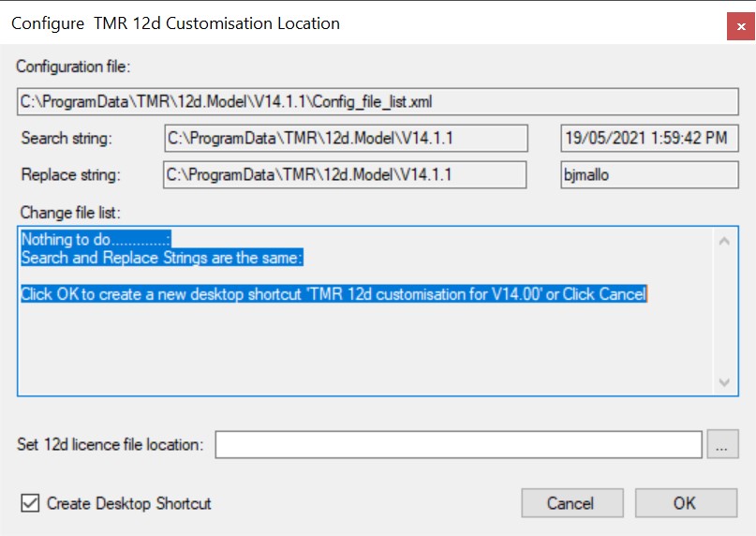
Task: Click the change file list scroll down arrow
Action: 724,382
